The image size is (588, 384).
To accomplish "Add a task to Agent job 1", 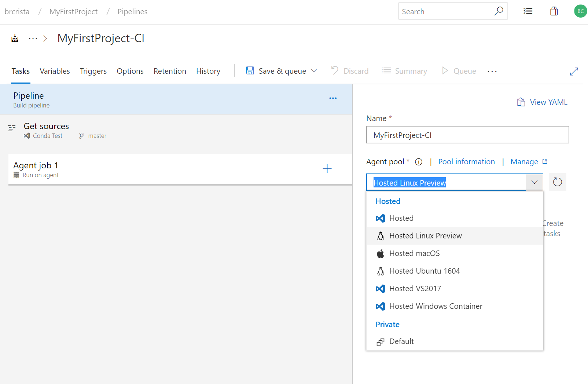I will tap(327, 168).
